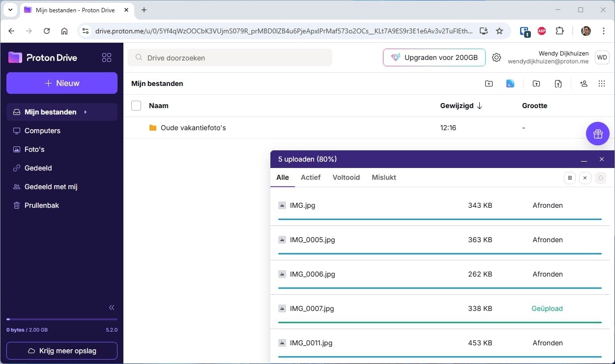This screenshot has height=364, width=615.
Task: Open the upload file icon
Action: [558, 84]
